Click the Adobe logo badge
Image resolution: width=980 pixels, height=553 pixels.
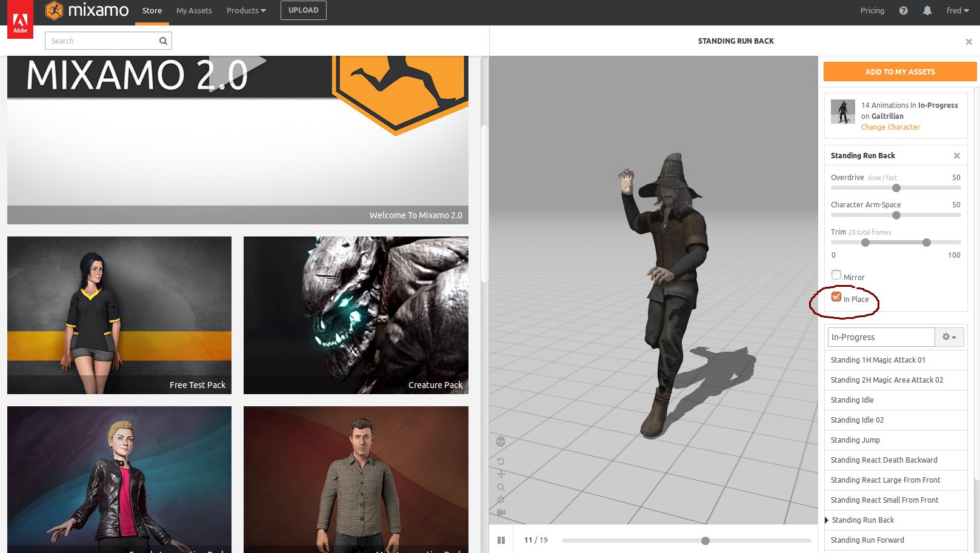[x=20, y=19]
